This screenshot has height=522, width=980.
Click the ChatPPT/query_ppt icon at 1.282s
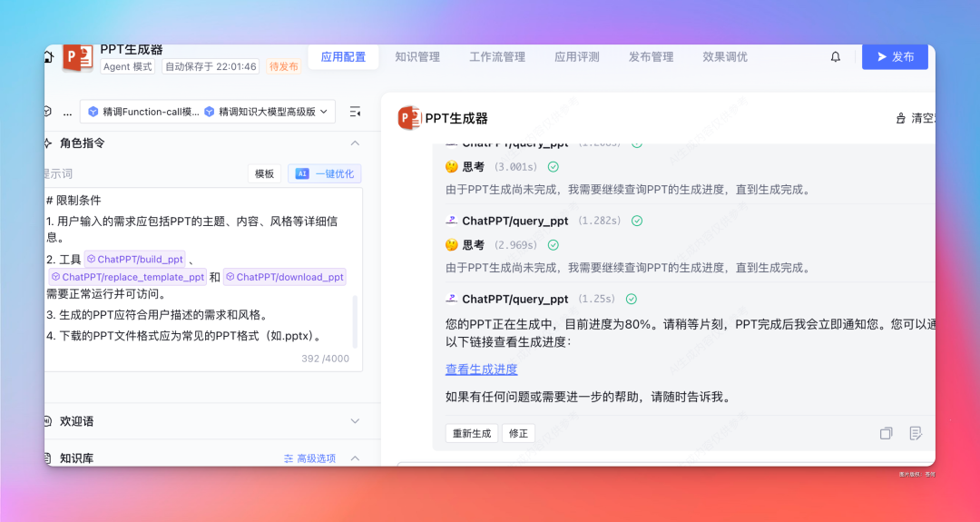pos(451,221)
